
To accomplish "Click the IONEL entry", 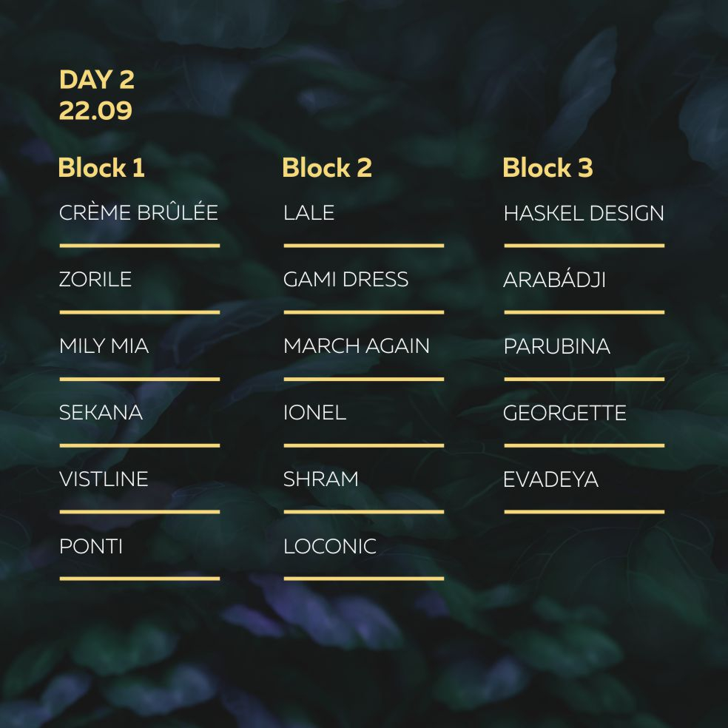I will tap(314, 413).
